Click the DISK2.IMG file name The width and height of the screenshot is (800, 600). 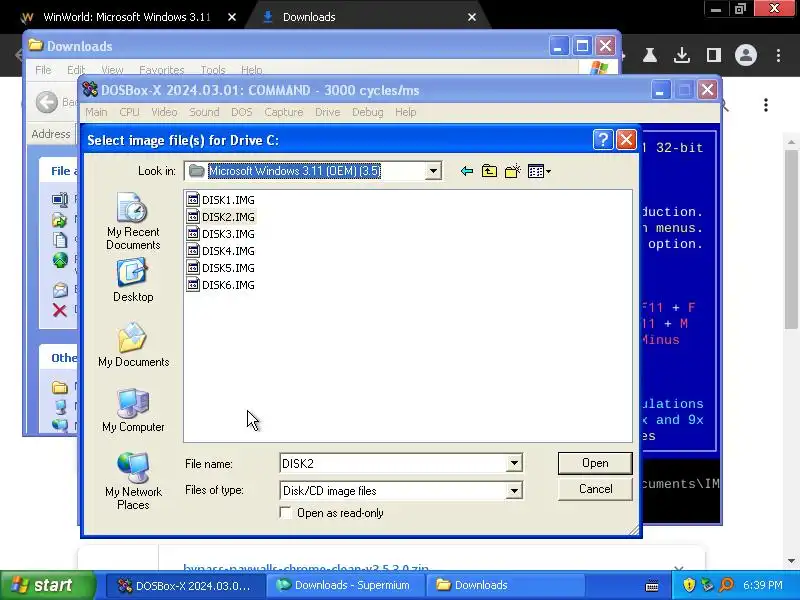[228, 217]
